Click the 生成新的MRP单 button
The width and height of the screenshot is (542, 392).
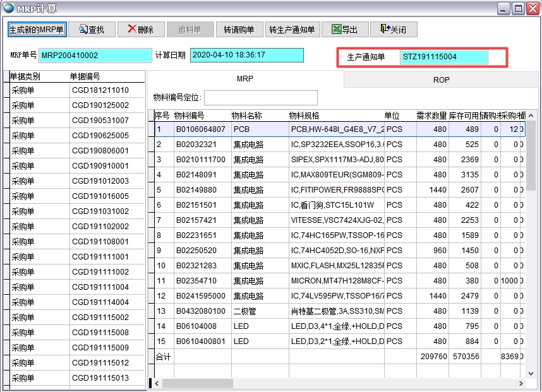point(37,29)
